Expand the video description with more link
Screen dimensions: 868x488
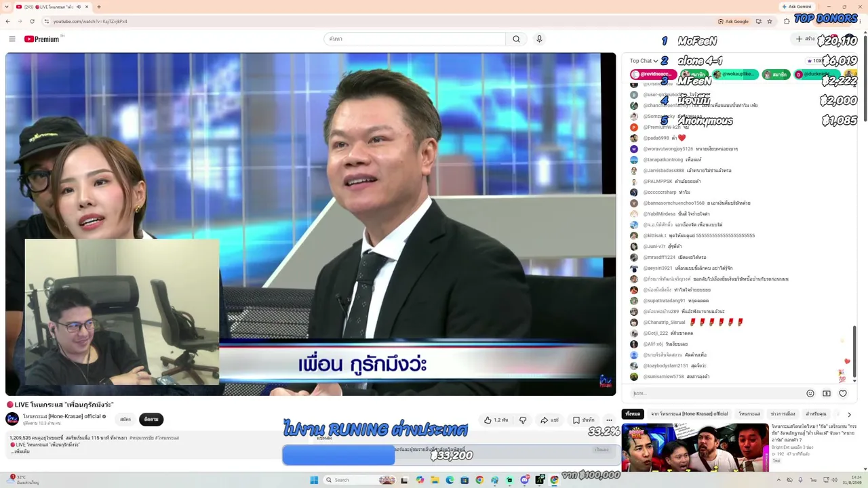point(20,451)
